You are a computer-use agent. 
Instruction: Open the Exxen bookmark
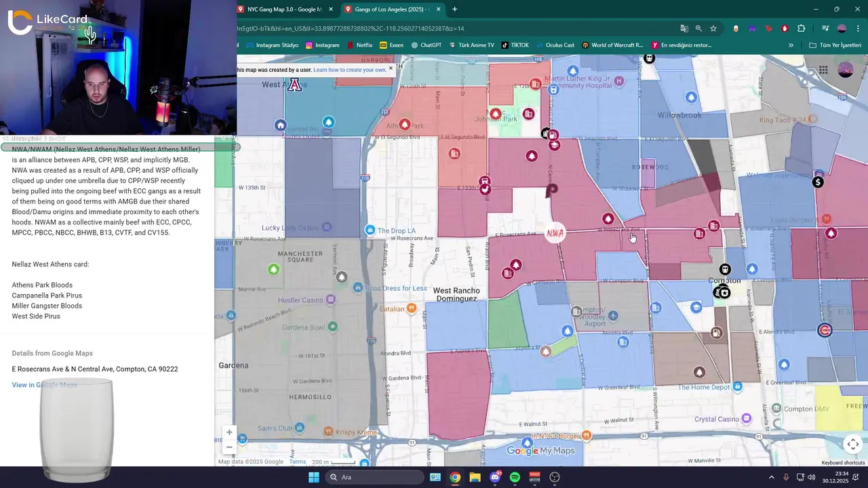click(x=391, y=45)
